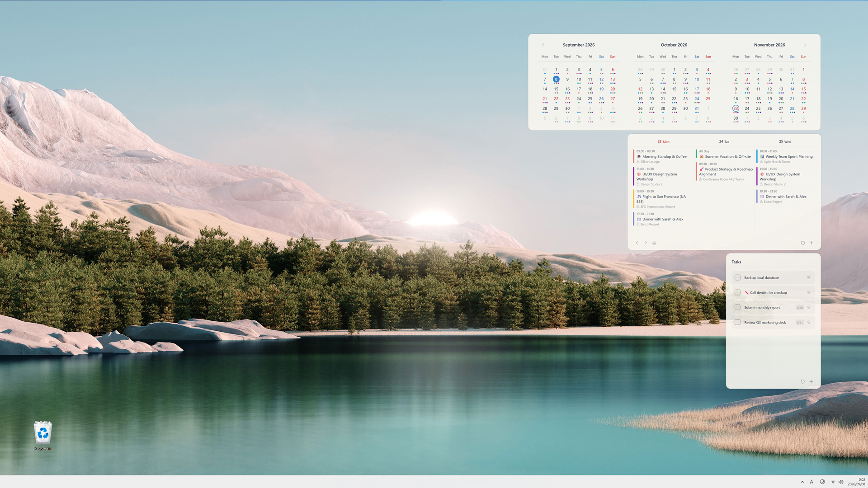Show previous days in agenda widget
Screen dimensions: 868x488
(x=637, y=243)
